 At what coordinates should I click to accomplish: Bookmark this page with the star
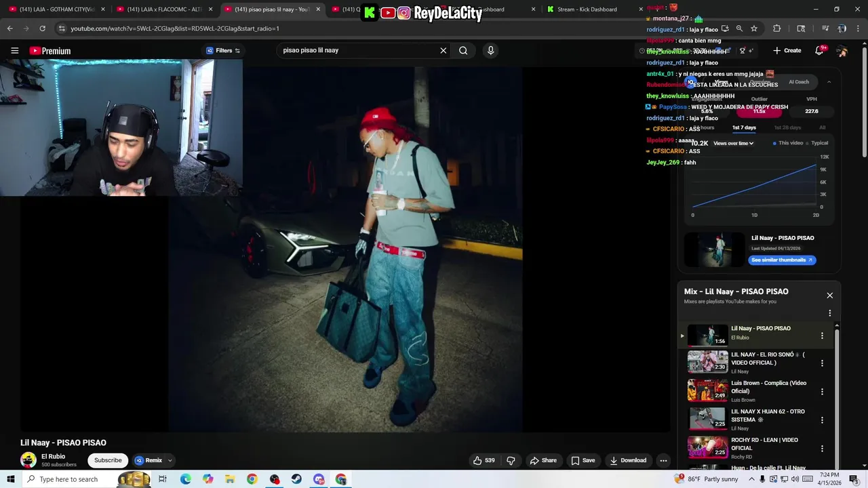[x=753, y=28]
